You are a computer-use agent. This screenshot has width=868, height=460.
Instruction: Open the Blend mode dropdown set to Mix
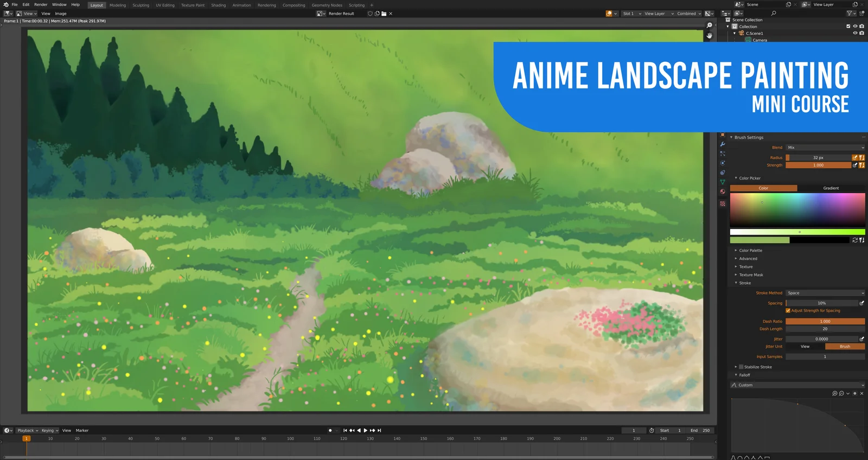(x=825, y=148)
